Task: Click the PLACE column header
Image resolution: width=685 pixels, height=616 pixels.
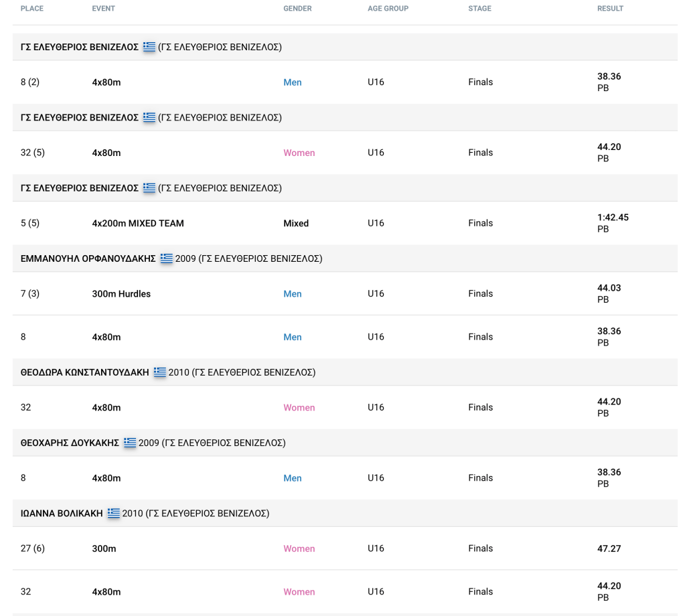Action: (33, 9)
